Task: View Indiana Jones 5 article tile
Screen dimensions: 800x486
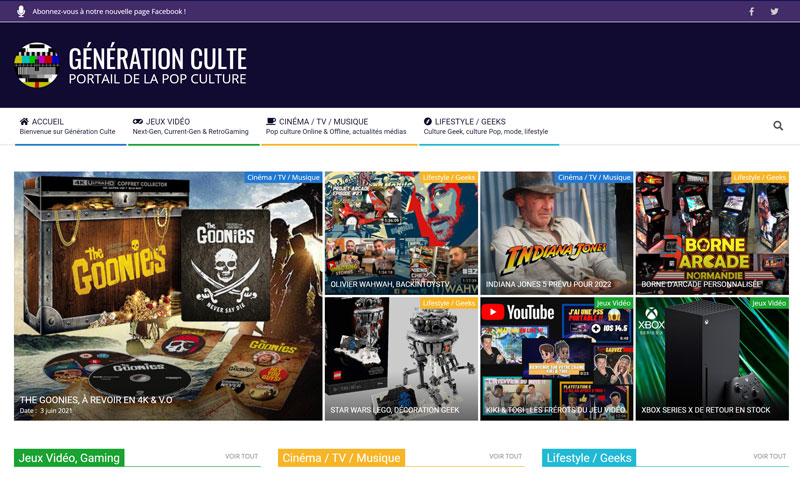Action: (x=556, y=232)
